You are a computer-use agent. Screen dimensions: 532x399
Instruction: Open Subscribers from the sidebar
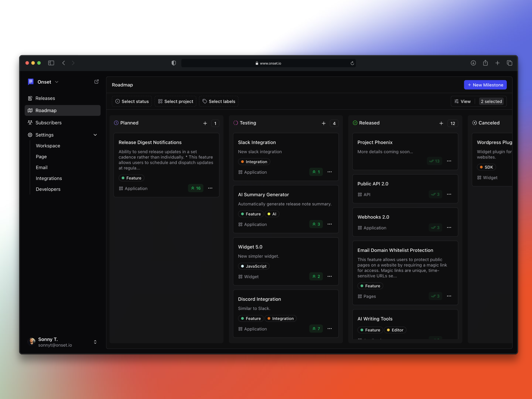coord(48,122)
